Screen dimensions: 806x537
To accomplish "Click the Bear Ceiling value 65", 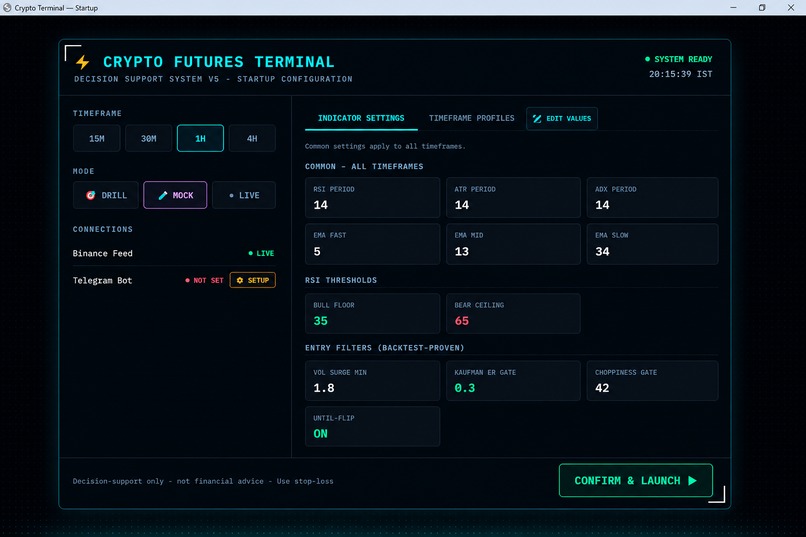I will 462,321.
